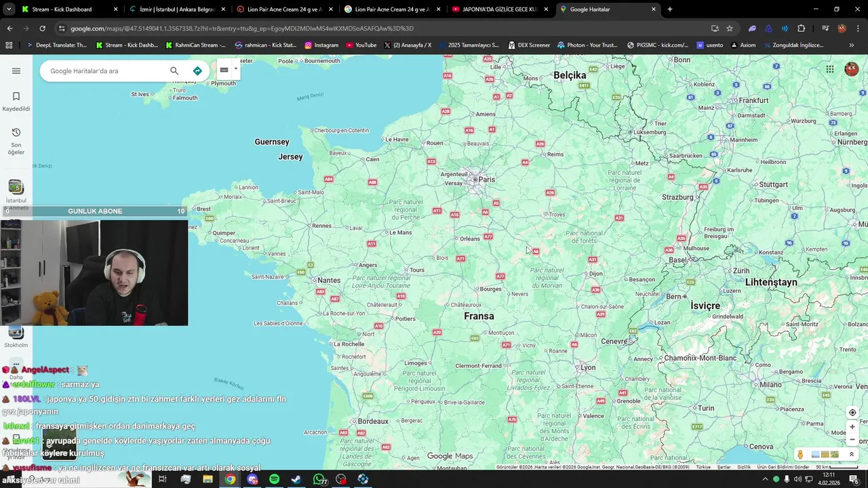This screenshot has height=488, width=868.
Task: Open the Chrome three-dot menu
Action: pyautogui.click(x=858, y=28)
